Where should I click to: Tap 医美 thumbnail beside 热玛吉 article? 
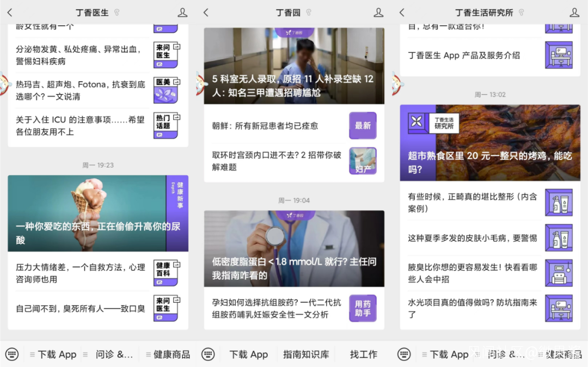tap(167, 90)
